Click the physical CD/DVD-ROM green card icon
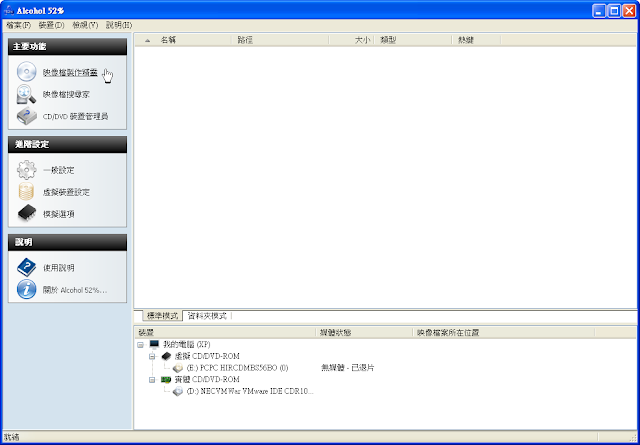The height and width of the screenshot is (445, 640). coord(166,380)
